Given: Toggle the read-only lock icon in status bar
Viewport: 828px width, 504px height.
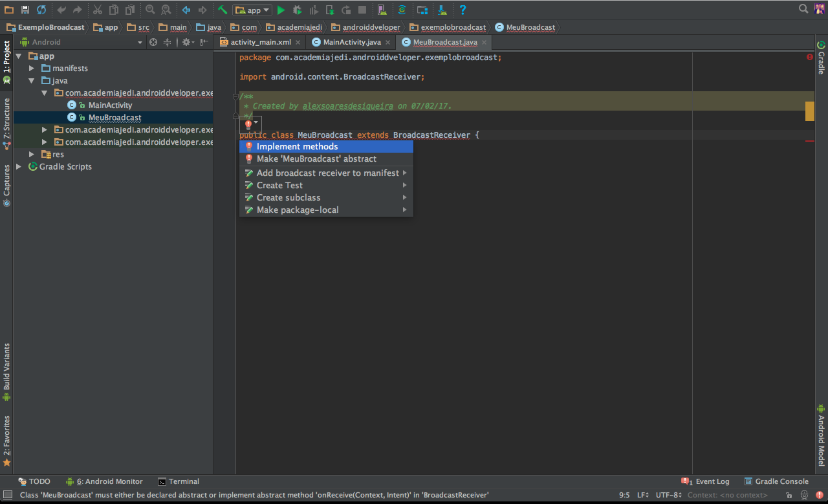Looking at the screenshot, I should (789, 495).
